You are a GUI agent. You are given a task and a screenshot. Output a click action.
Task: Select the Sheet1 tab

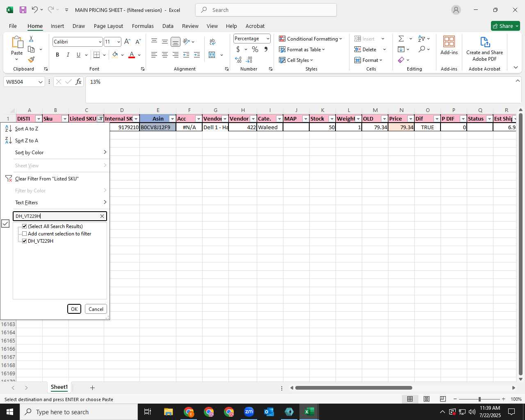pyautogui.click(x=59, y=387)
